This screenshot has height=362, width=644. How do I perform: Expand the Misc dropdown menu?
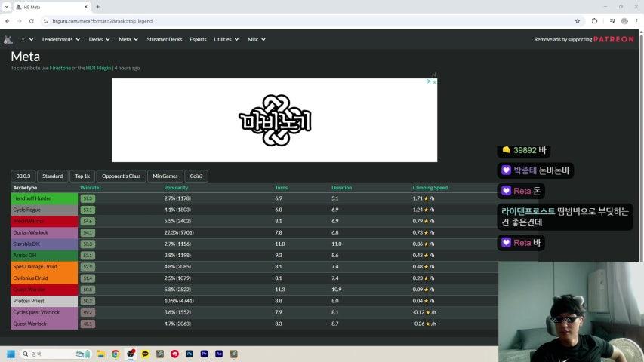click(256, 39)
